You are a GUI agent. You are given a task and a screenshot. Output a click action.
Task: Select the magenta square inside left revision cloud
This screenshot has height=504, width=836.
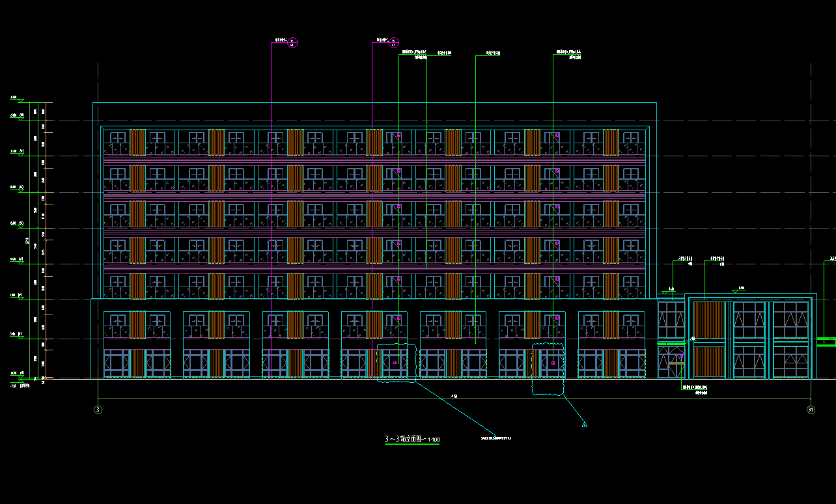[x=395, y=362]
